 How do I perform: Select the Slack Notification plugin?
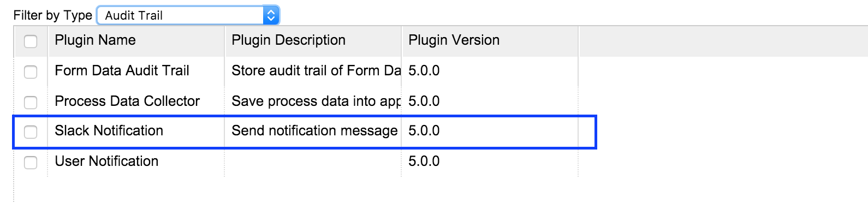tap(109, 130)
